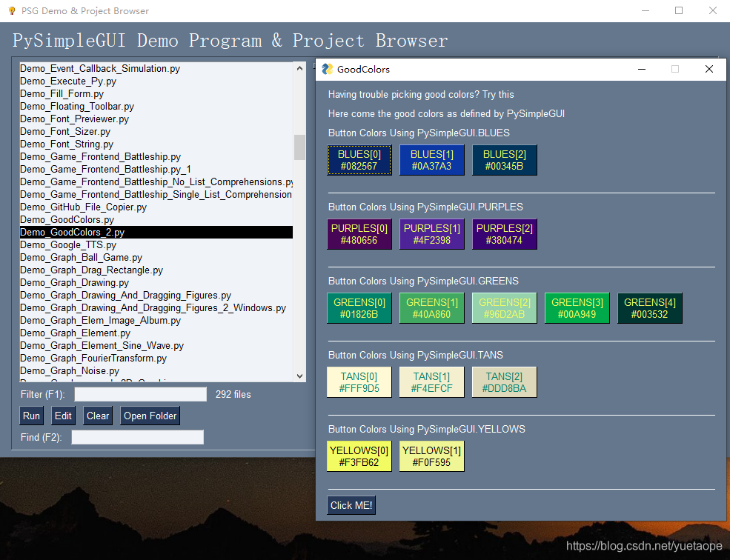The width and height of the screenshot is (730, 560).
Task: Click the PSG Demo lightbulb title icon
Action: [x=12, y=10]
